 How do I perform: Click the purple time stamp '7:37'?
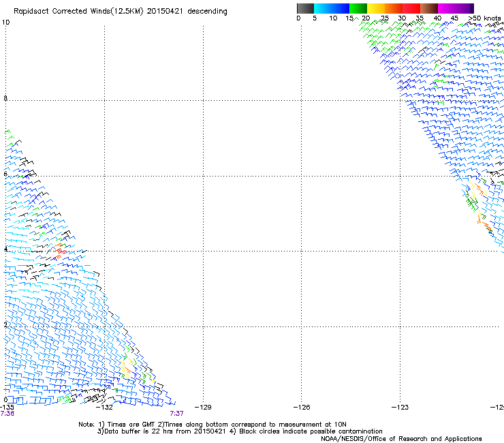(x=177, y=414)
